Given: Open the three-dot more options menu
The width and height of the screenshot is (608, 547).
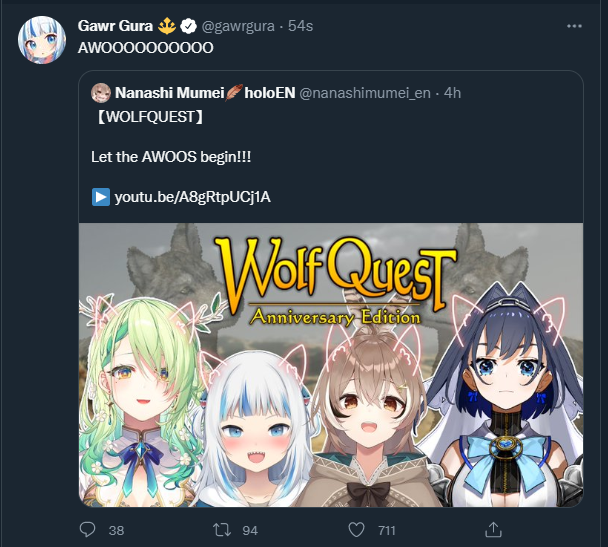Looking at the screenshot, I should (574, 26).
